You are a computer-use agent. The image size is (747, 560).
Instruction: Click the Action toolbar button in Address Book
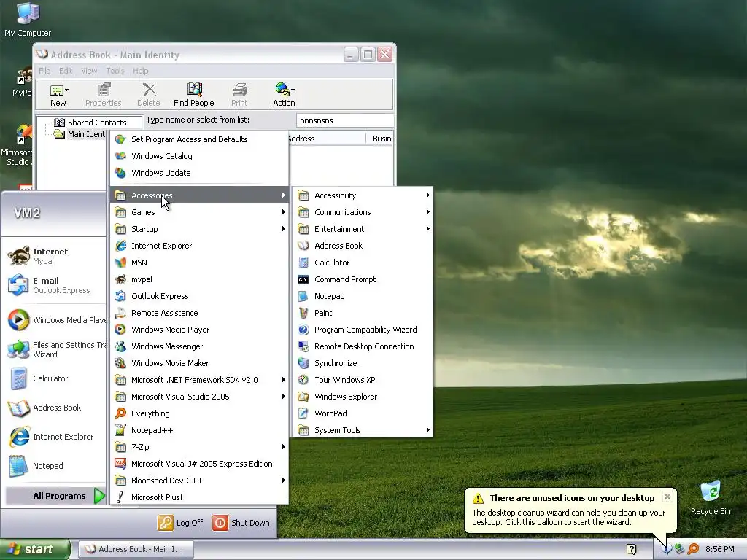(284, 95)
